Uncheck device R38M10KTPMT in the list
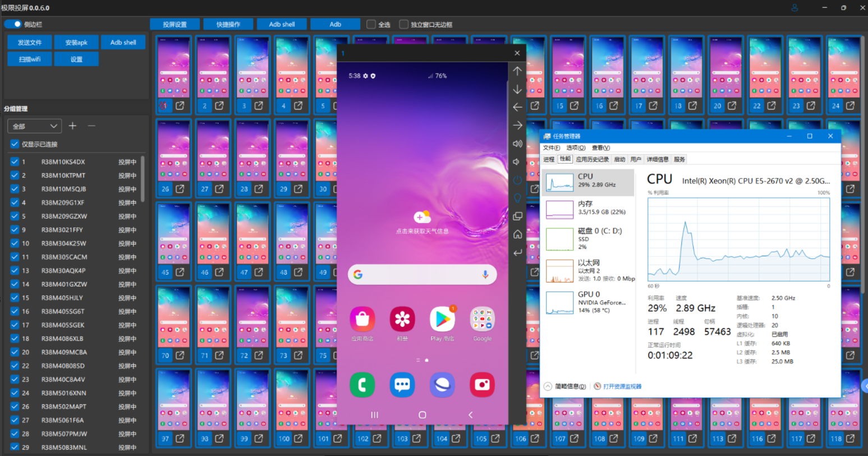The image size is (868, 456). pos(14,175)
